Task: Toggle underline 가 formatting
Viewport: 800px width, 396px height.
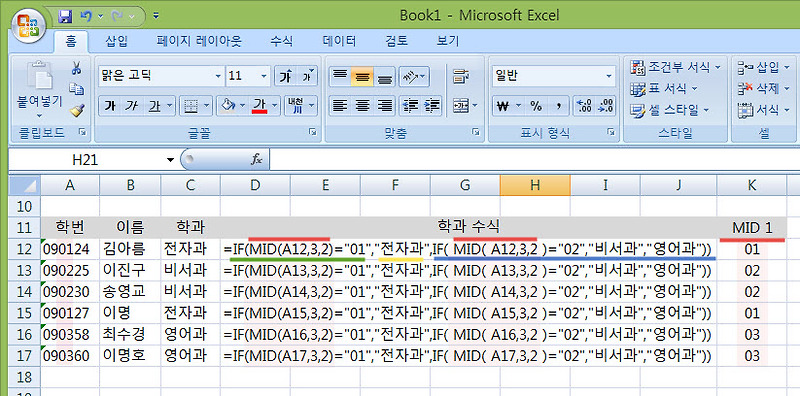Action: click(154, 106)
